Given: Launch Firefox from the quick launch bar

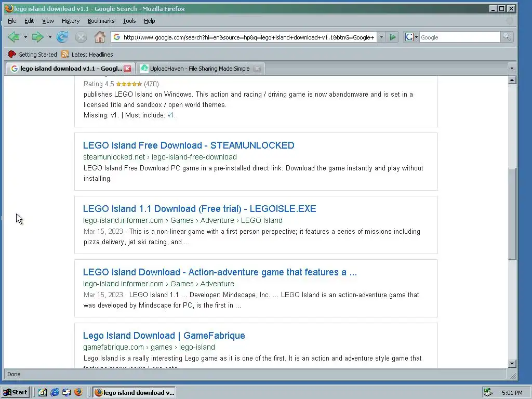Looking at the screenshot, I should coord(78,392).
